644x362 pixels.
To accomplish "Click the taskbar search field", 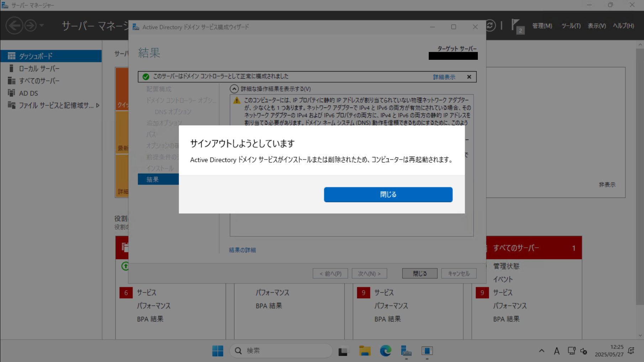I will point(281,350).
